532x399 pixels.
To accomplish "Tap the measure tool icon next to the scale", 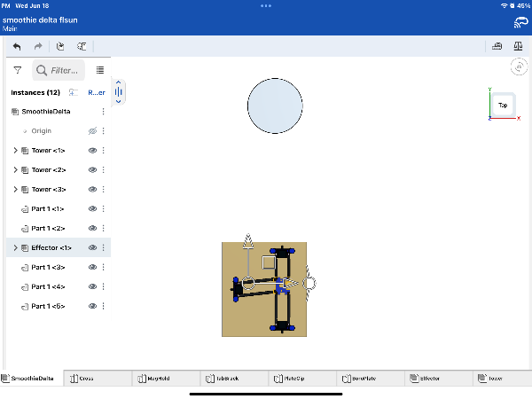I will [497, 46].
